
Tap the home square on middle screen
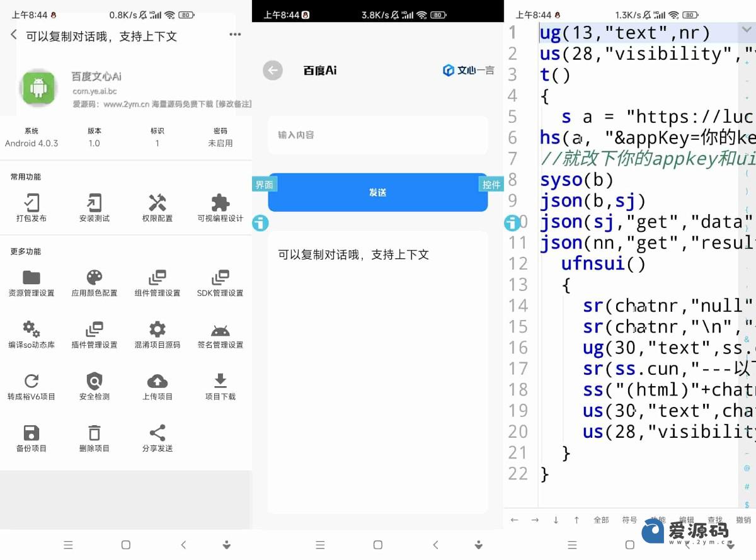(x=378, y=545)
